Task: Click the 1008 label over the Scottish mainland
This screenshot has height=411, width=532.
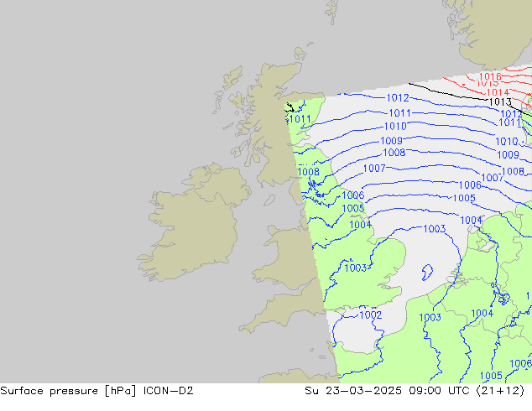Action: coord(309,172)
